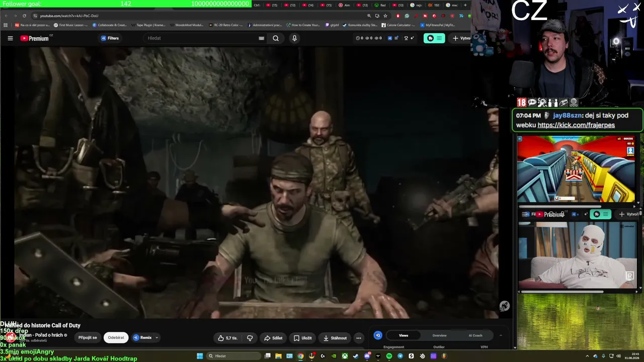Open MyFitnessPal bookmark

(438, 25)
